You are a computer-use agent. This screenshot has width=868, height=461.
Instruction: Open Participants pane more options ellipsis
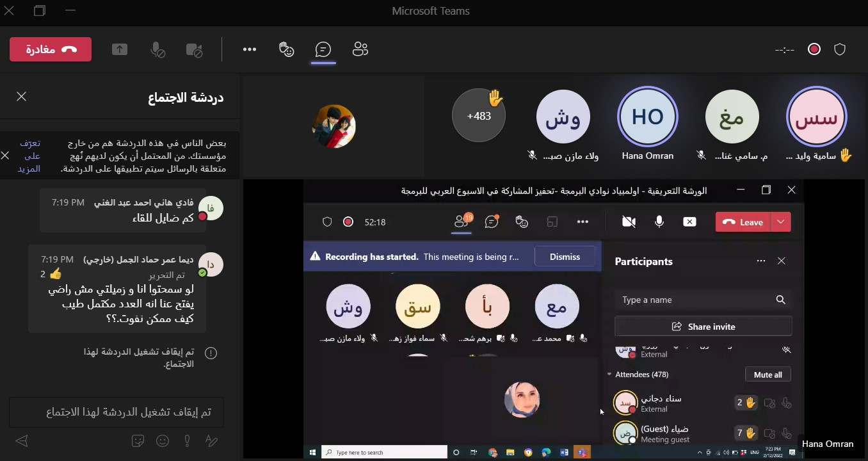click(x=760, y=261)
